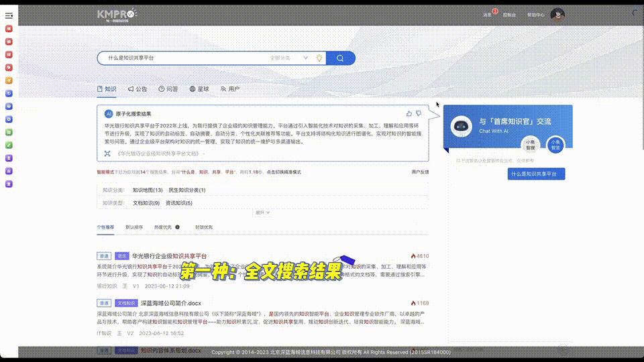Click 什么是知识共享平台 chat message bubble
The width and height of the screenshot is (644, 362).
(x=537, y=174)
